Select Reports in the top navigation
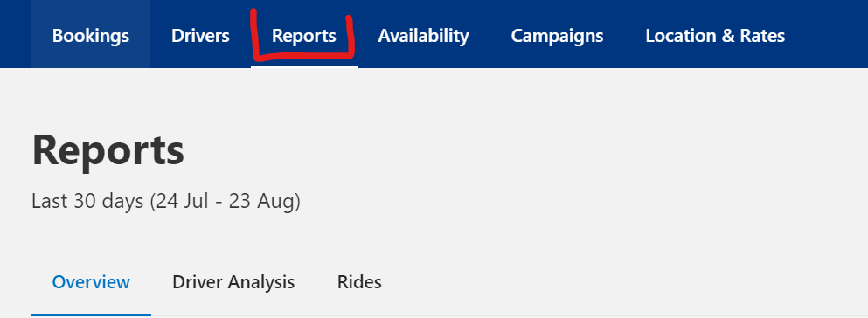Viewport: 868px width, 318px height. [304, 36]
